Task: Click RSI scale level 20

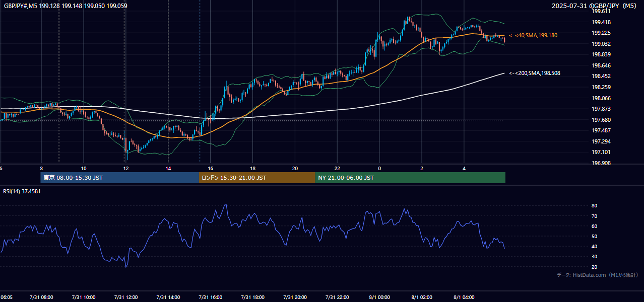Action: (594, 267)
